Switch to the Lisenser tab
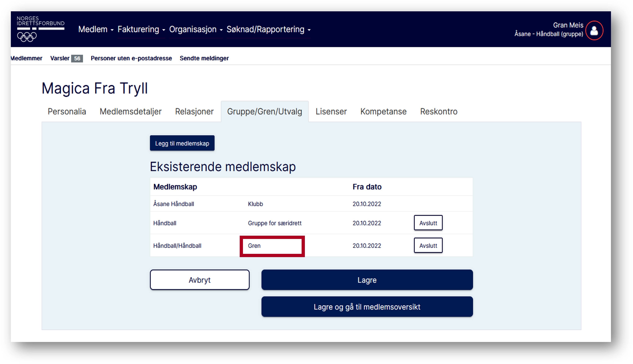This screenshot has width=633, height=364. coord(331,112)
